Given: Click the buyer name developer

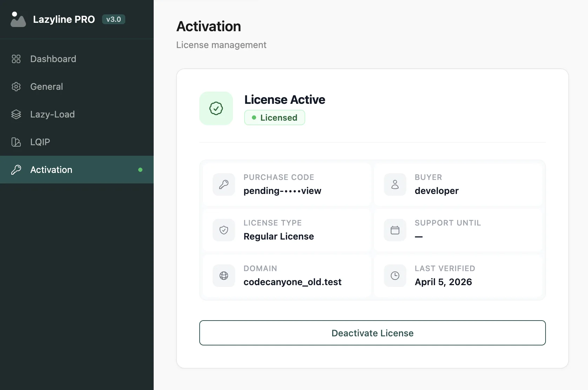Looking at the screenshot, I should click(437, 191).
